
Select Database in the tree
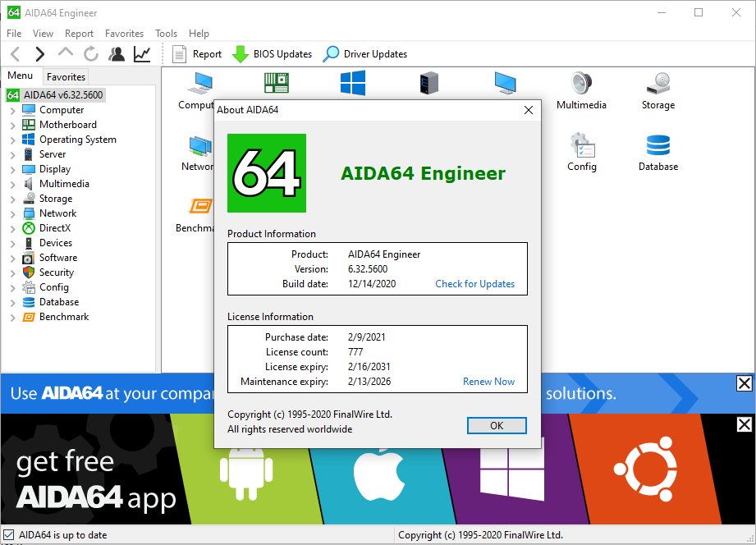59,302
